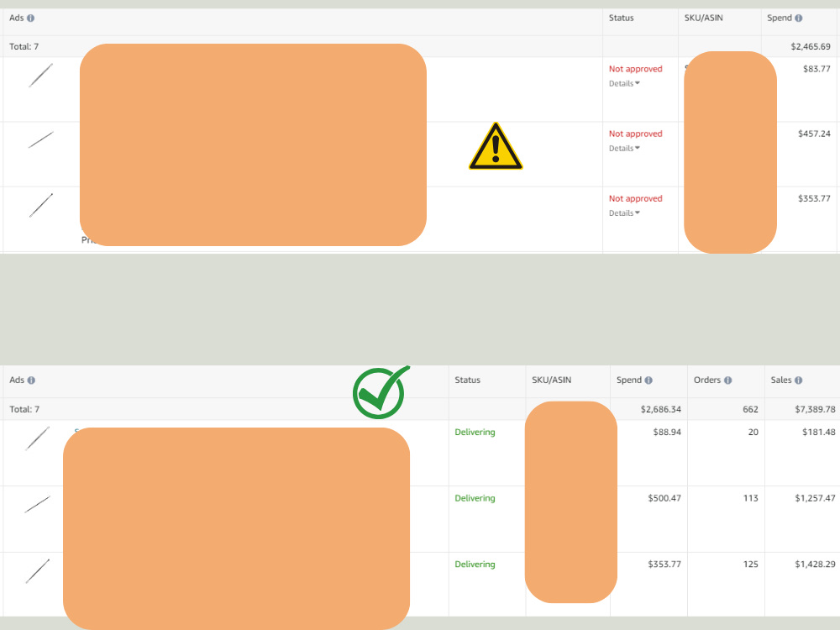Image resolution: width=840 pixels, height=630 pixels.
Task: Select the total orders value 662
Action: pyautogui.click(x=750, y=410)
